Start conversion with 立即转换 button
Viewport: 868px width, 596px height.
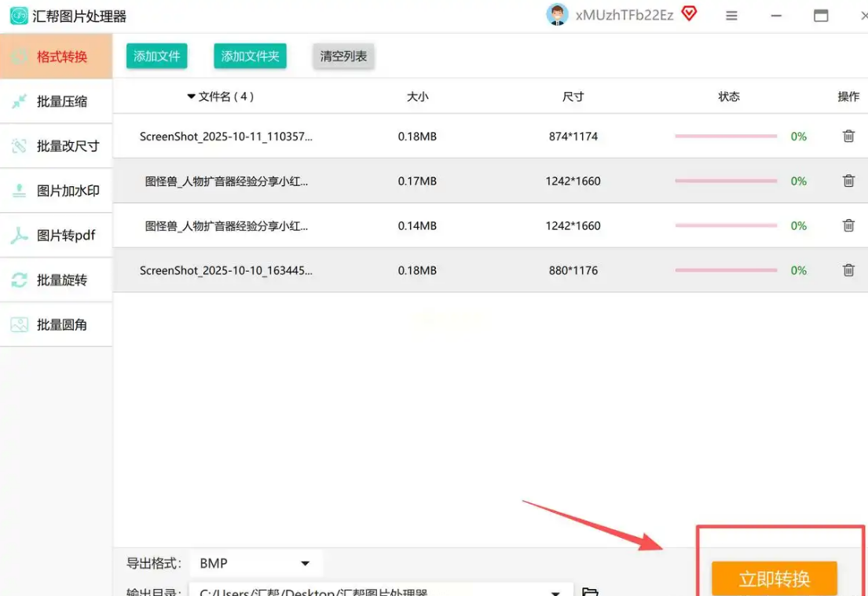point(774,578)
